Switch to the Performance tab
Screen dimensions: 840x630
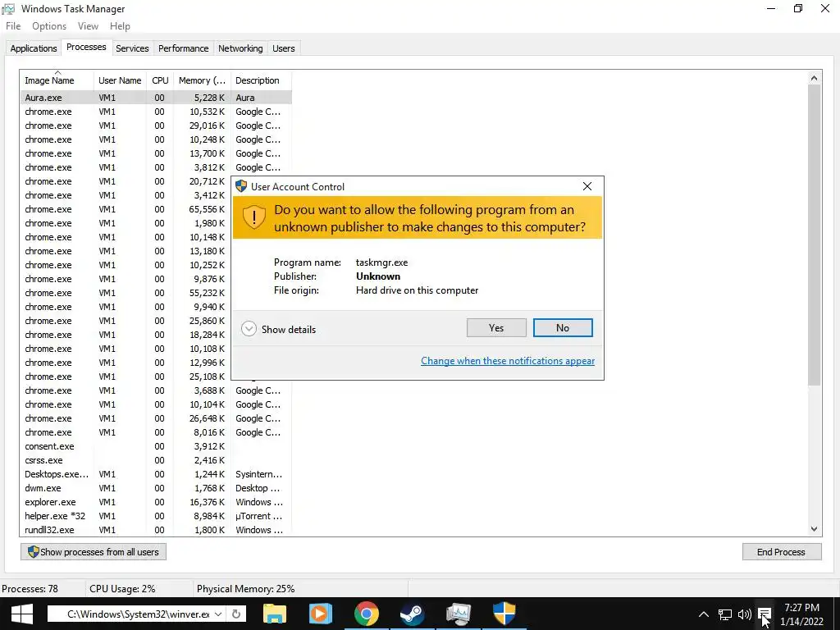click(x=183, y=48)
